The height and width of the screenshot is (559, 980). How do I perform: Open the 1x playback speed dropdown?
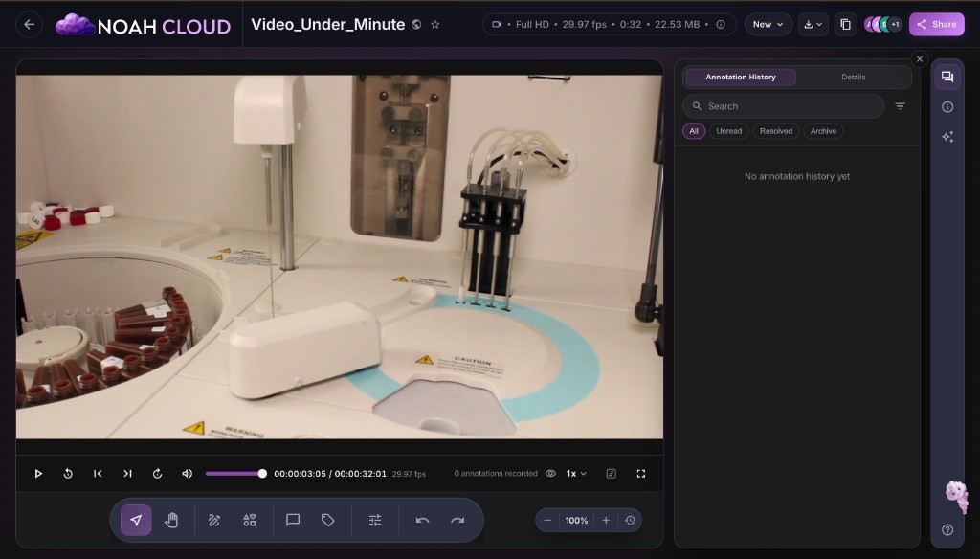[576, 474]
